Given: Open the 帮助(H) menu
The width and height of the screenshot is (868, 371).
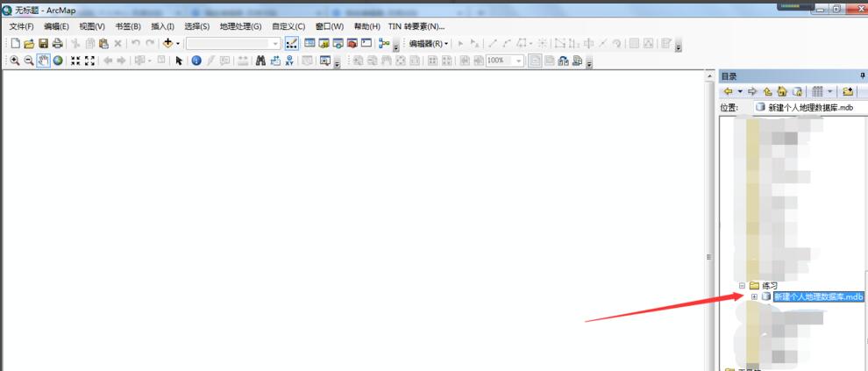Looking at the screenshot, I should point(367,26).
